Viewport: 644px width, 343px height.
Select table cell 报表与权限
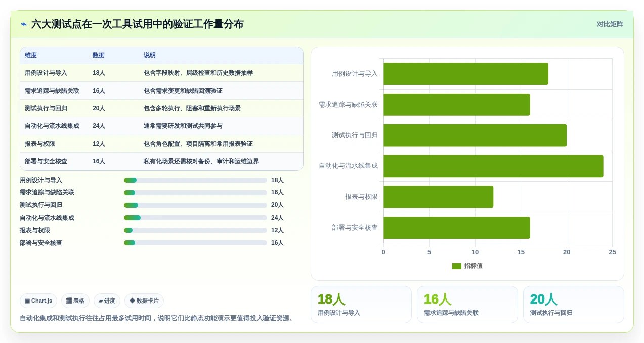[x=40, y=144]
